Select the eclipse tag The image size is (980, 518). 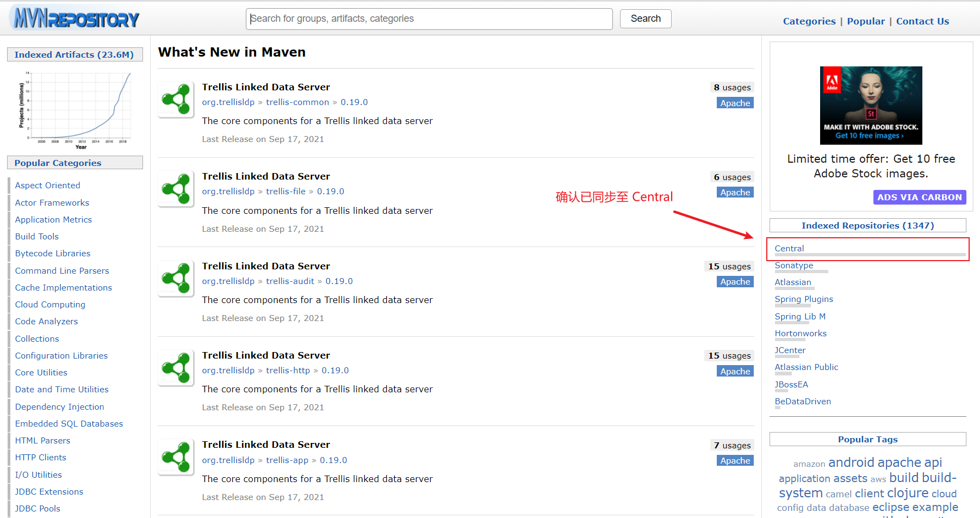click(x=891, y=507)
